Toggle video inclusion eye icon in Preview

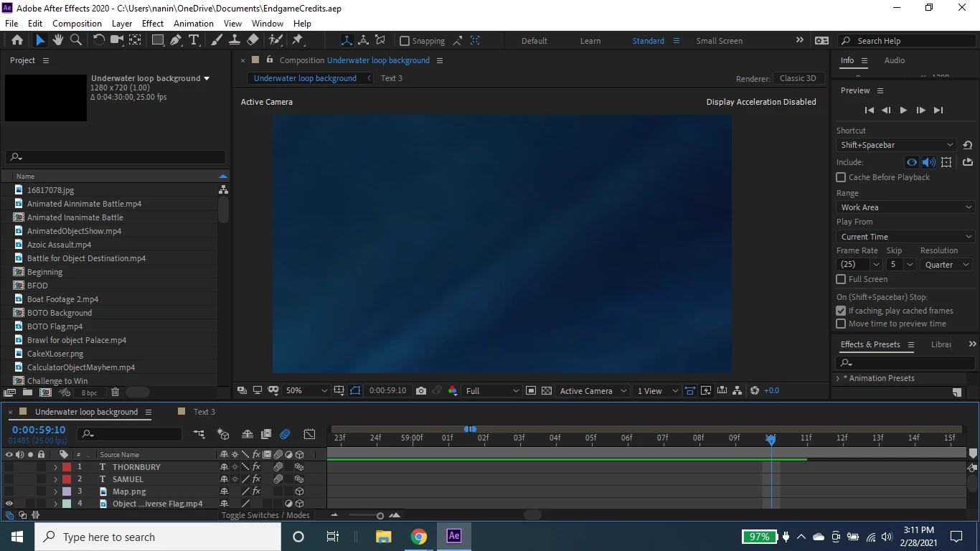click(911, 162)
